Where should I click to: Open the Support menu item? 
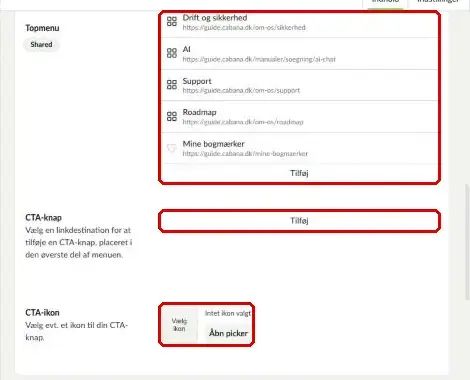pos(299,85)
